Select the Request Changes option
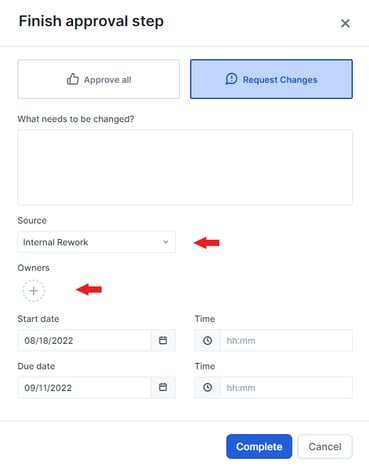 pyautogui.click(x=271, y=79)
